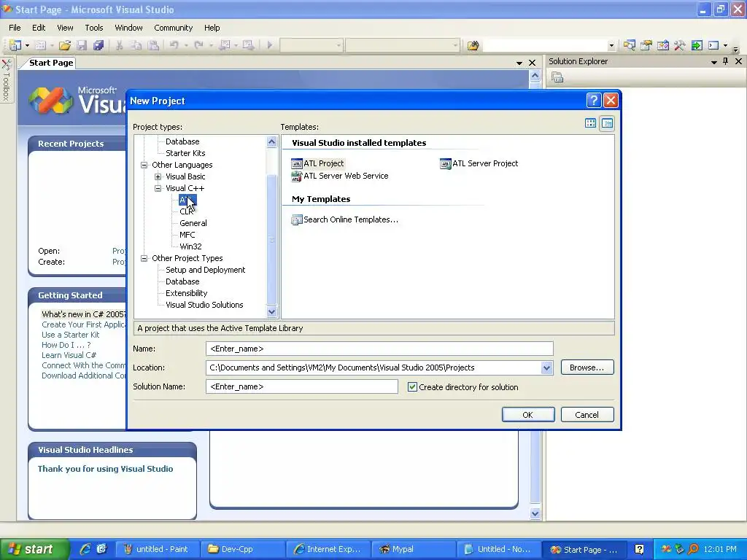Open Properties Window toolbar icon

coord(646,45)
